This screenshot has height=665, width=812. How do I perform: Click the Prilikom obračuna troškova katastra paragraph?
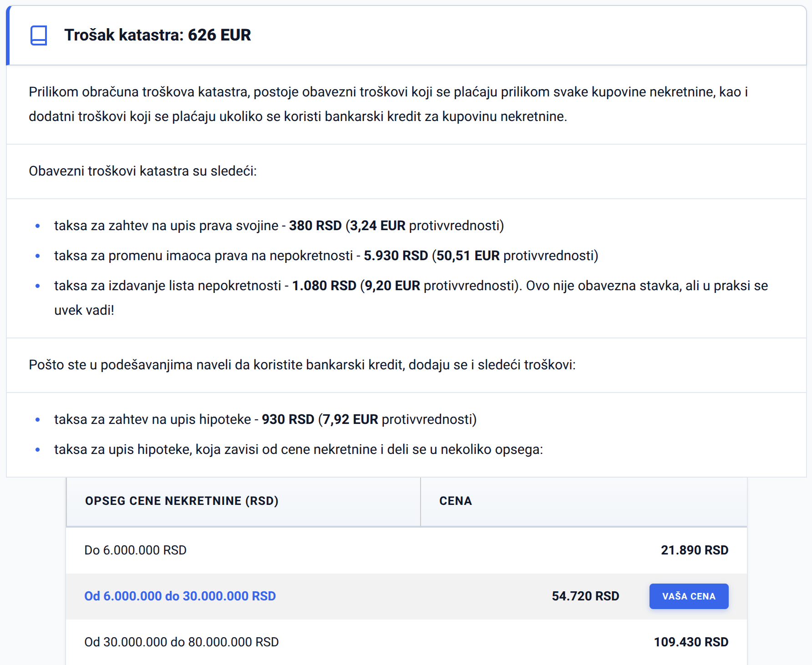pos(388,104)
